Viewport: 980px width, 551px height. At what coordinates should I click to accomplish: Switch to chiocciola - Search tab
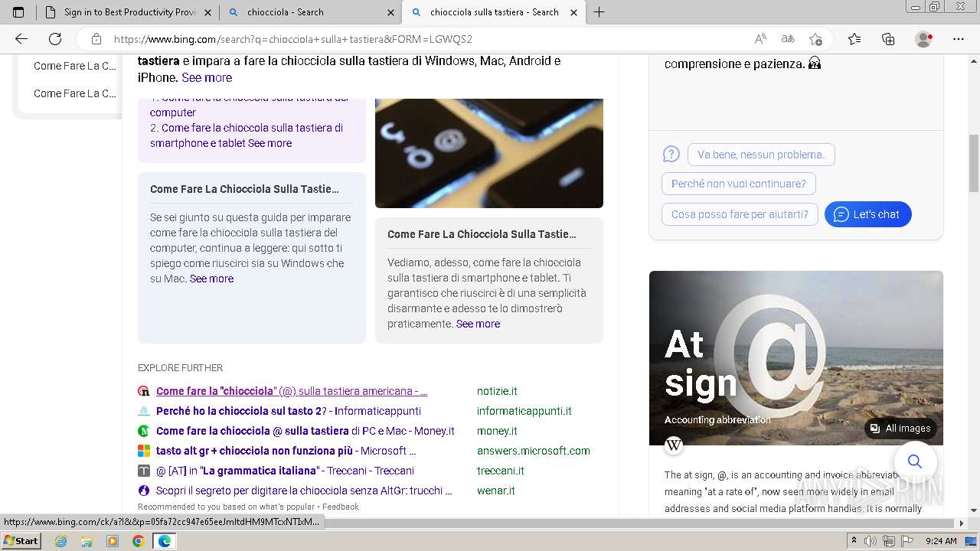click(310, 12)
